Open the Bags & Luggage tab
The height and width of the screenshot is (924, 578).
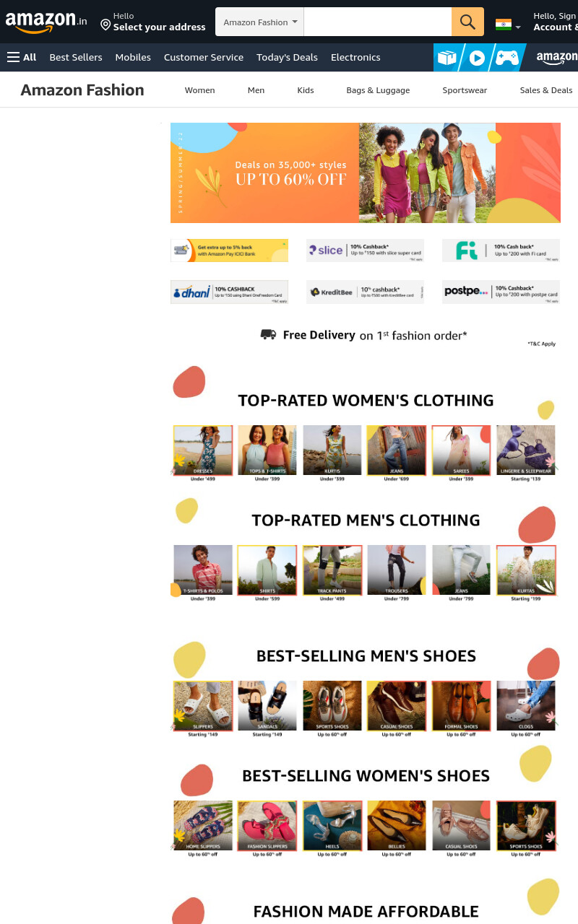[x=378, y=90]
